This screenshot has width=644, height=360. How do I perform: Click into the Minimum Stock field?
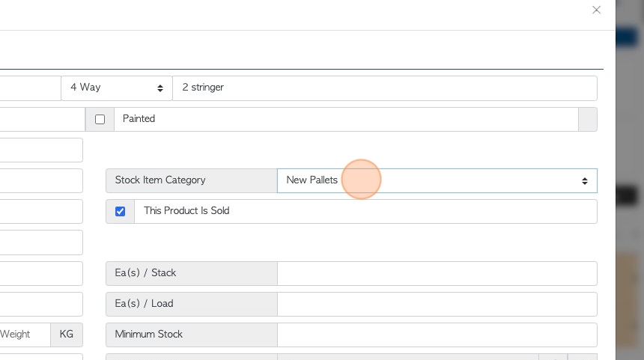437,335
